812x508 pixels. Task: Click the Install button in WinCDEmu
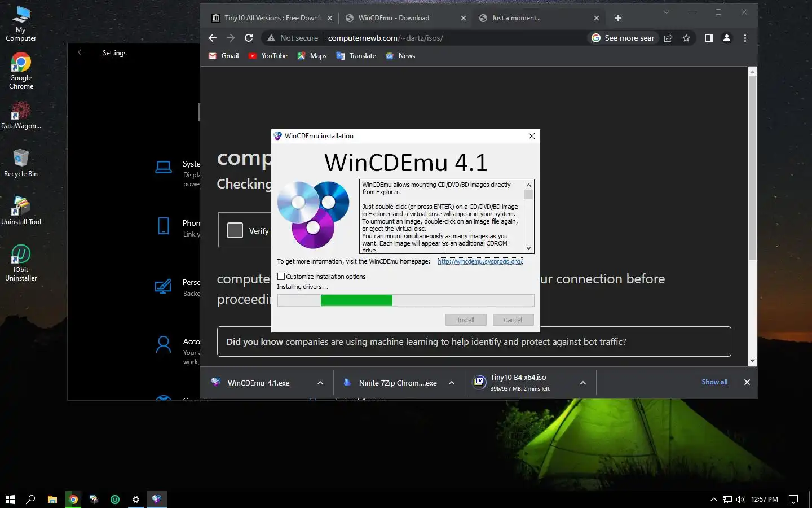(x=466, y=320)
